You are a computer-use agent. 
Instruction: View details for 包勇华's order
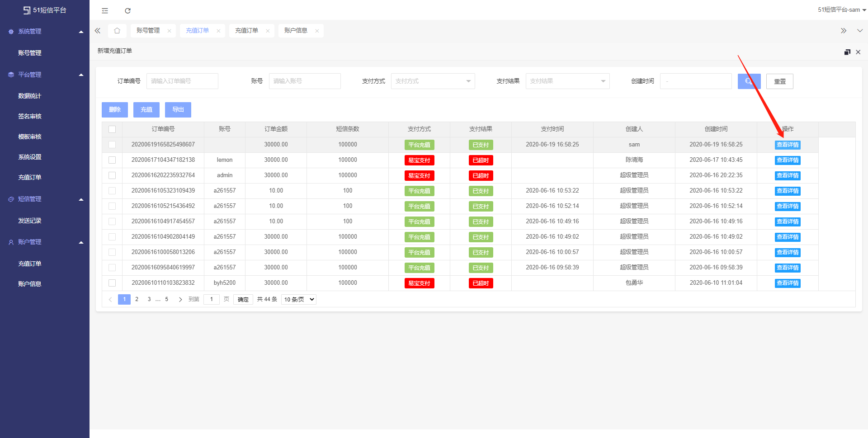tap(788, 283)
